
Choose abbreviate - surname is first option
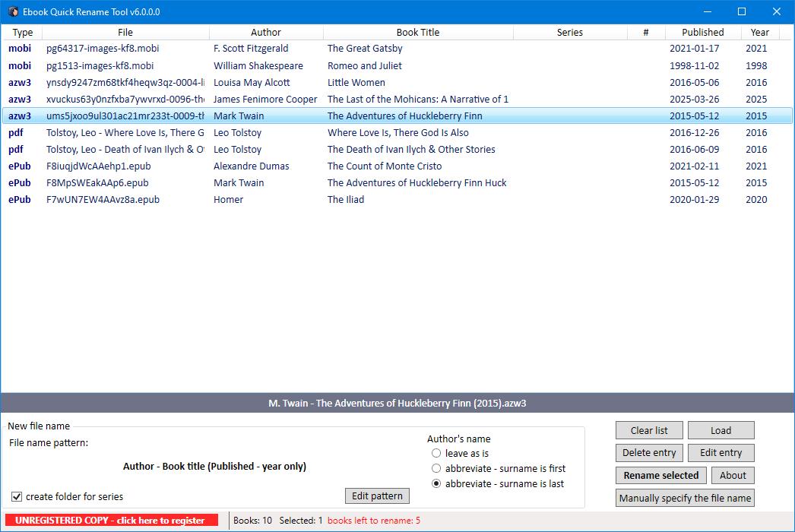[437, 468]
